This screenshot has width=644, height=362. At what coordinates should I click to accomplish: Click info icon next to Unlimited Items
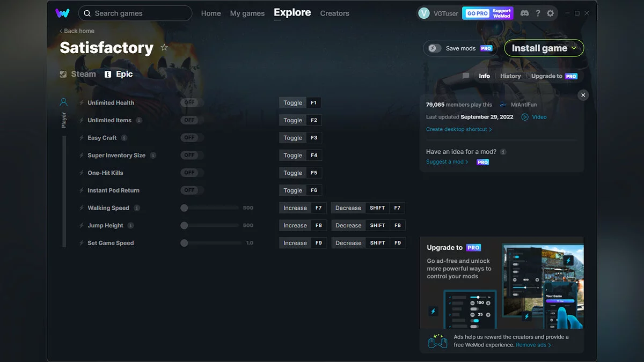[x=139, y=120]
